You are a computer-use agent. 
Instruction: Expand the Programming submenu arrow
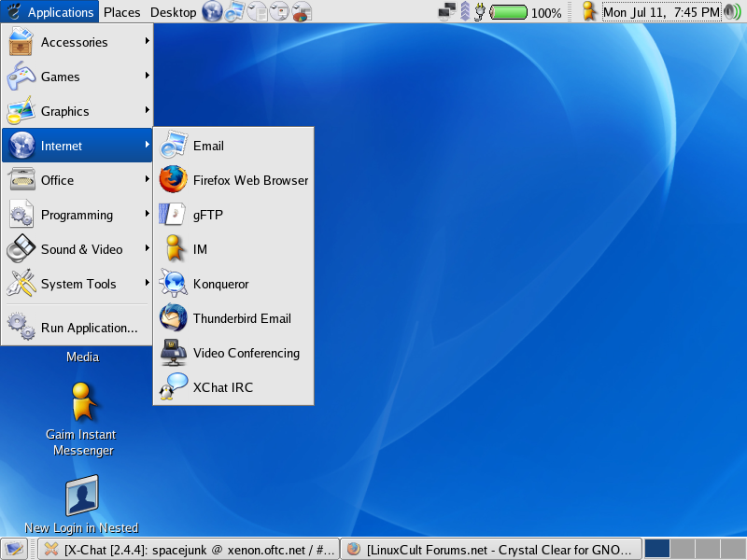pos(148,214)
